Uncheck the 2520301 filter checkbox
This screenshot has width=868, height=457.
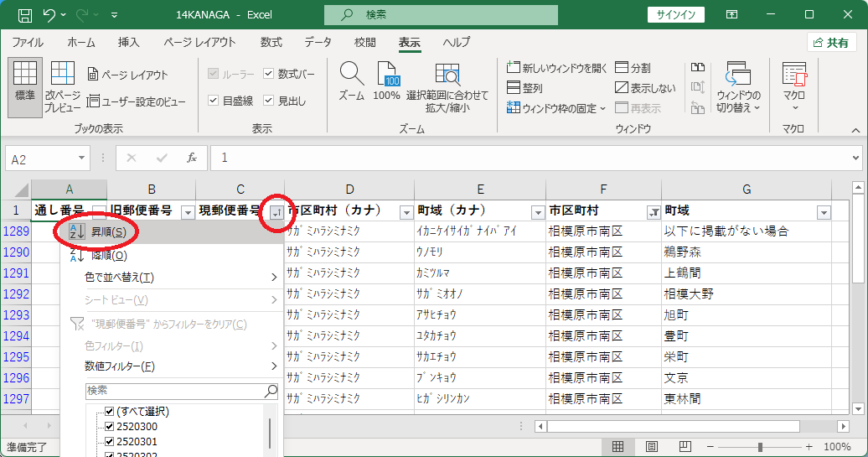point(109,442)
